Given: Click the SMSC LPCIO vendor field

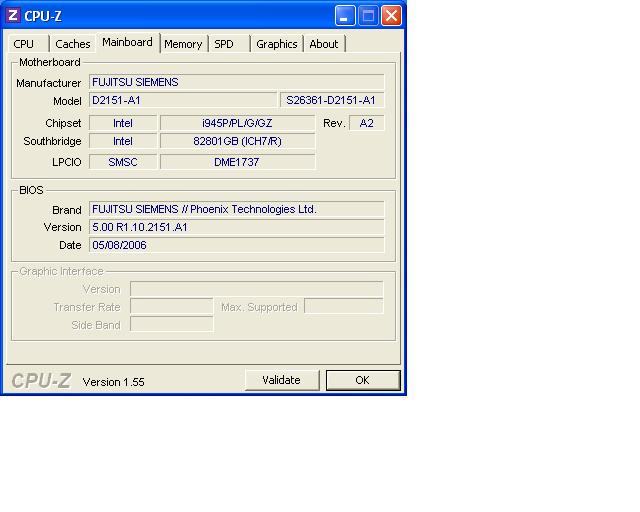Looking at the screenshot, I should [x=123, y=162].
